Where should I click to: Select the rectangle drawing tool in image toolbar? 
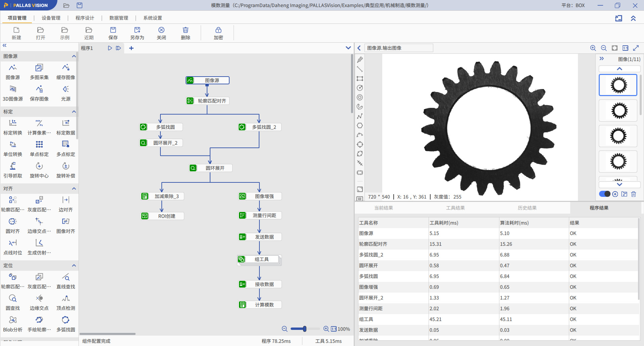360,79
